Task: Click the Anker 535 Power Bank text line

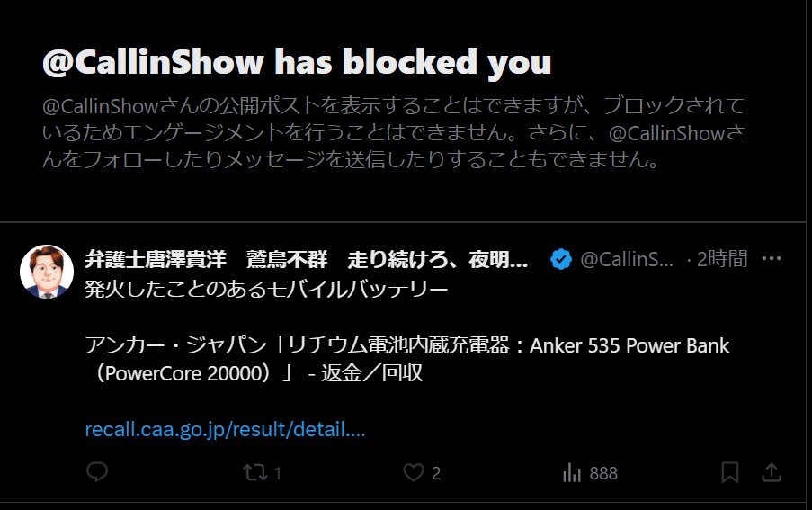Action: (407, 344)
